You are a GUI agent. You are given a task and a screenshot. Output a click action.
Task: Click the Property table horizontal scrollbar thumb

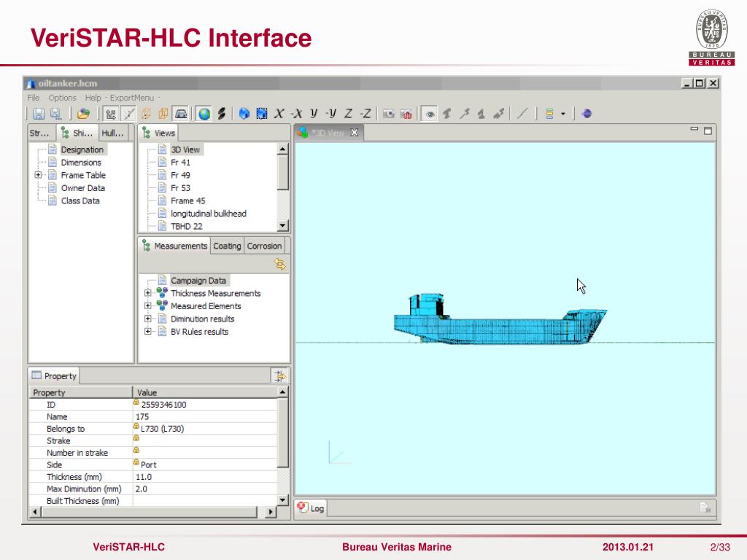(149, 512)
